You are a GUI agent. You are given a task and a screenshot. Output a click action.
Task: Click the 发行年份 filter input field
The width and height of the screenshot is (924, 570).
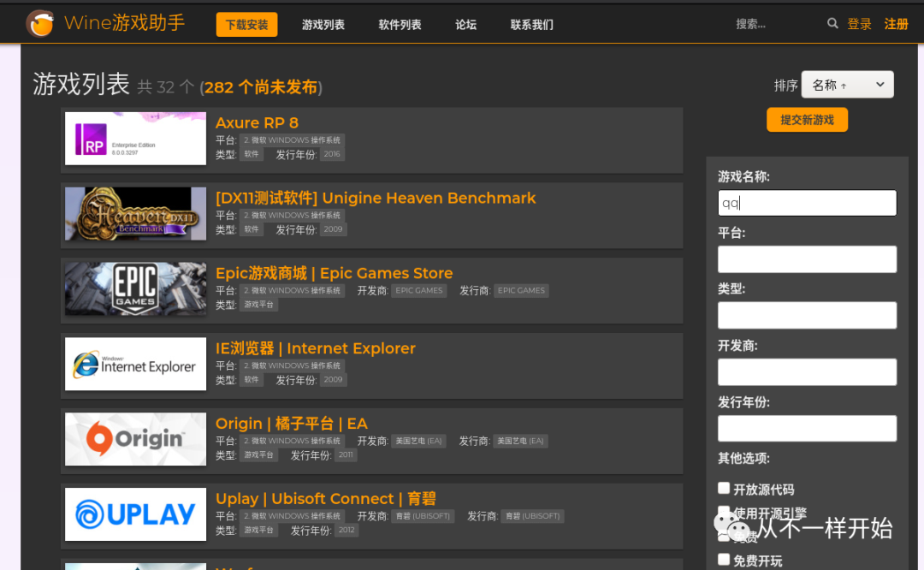tap(808, 429)
